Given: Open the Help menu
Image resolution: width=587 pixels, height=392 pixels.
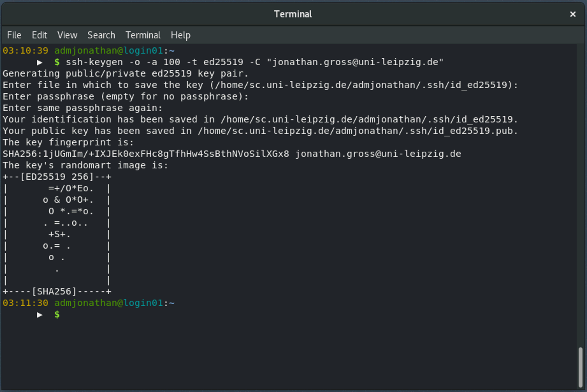Looking at the screenshot, I should point(181,35).
